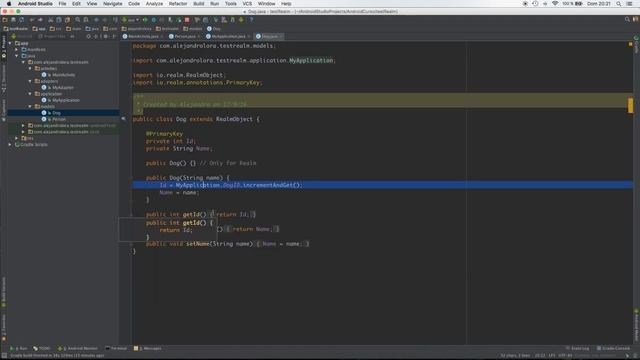Click the override gutter icon beside class Dog
Screen dimensions: 640x360
[123, 119]
